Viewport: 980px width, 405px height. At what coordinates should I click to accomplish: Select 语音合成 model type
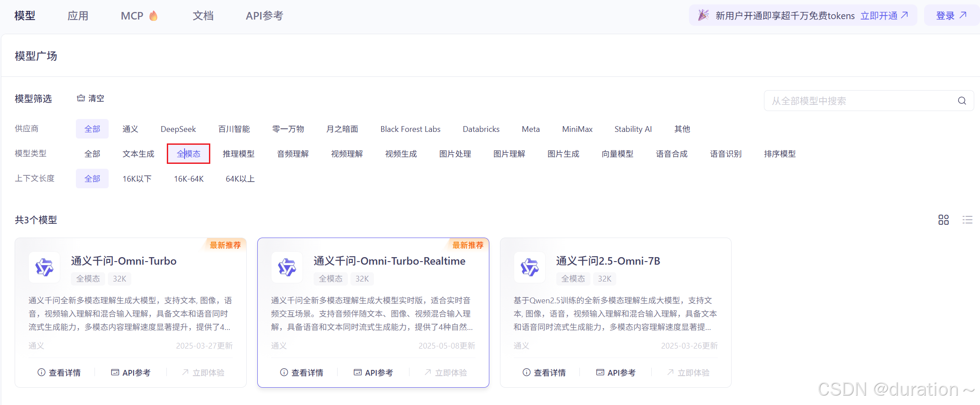pos(672,154)
